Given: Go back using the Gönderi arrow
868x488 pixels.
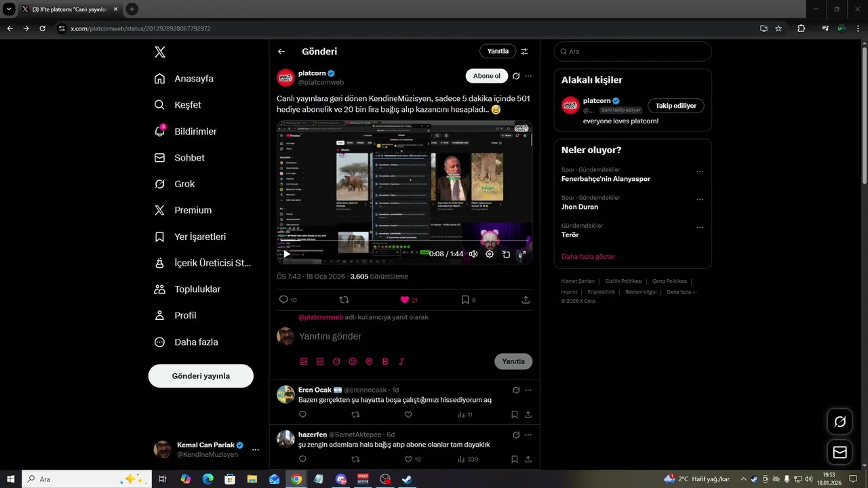Looking at the screenshot, I should 281,52.
